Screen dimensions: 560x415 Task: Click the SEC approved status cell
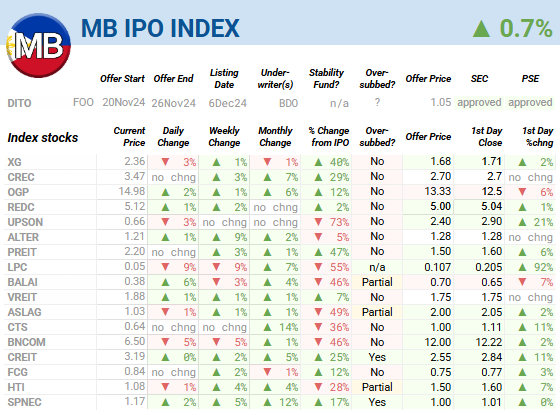pos(479,102)
